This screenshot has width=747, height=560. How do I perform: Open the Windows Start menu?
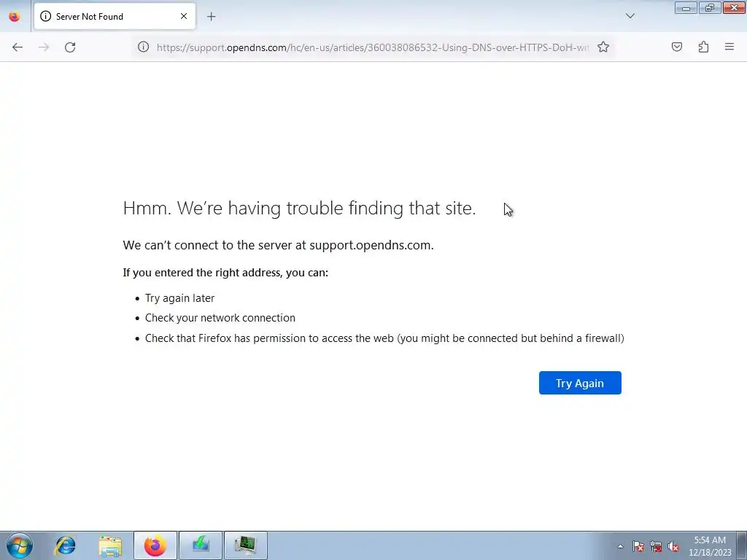[20, 545]
